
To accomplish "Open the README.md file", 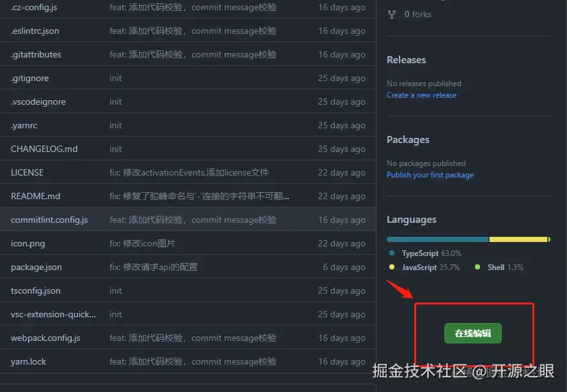I will click(35, 196).
